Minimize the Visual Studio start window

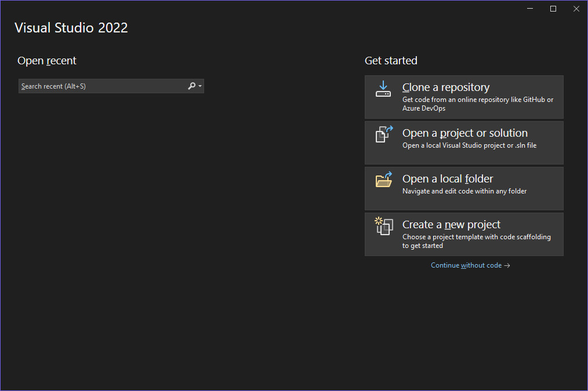tap(530, 9)
